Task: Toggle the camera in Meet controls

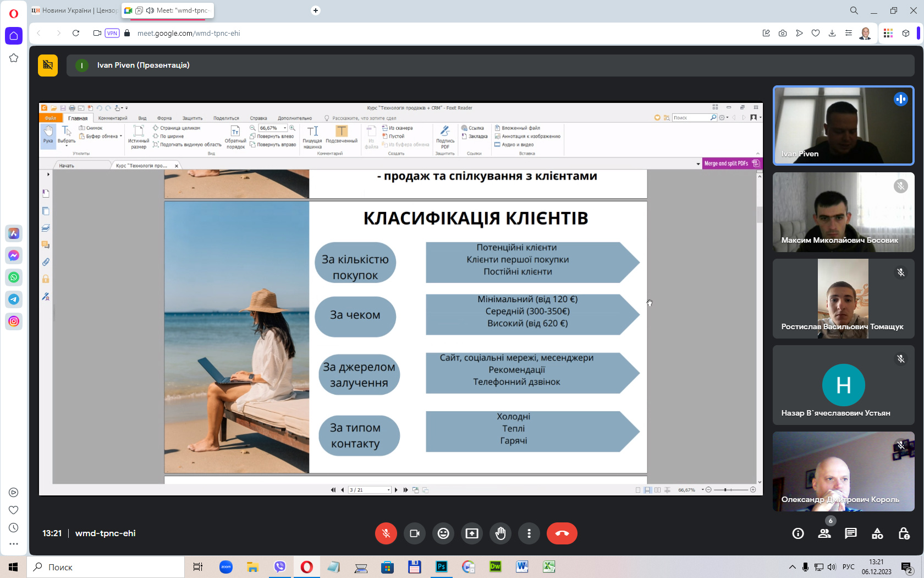Action: (415, 533)
